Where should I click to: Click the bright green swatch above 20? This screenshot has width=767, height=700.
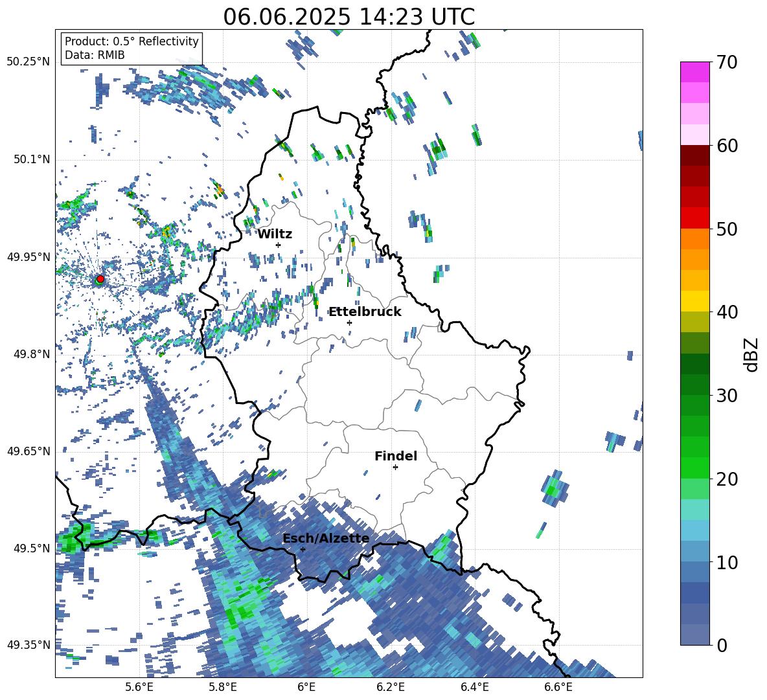(x=695, y=468)
